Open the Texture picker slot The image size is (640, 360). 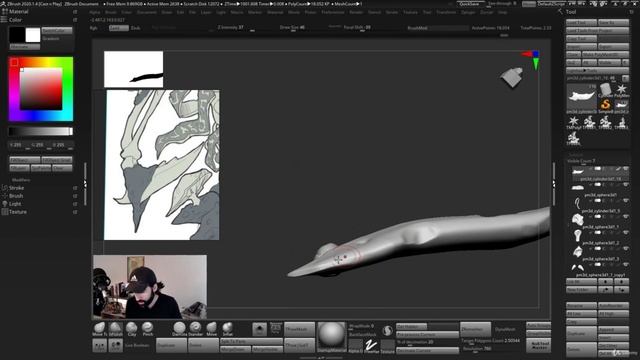(387, 346)
